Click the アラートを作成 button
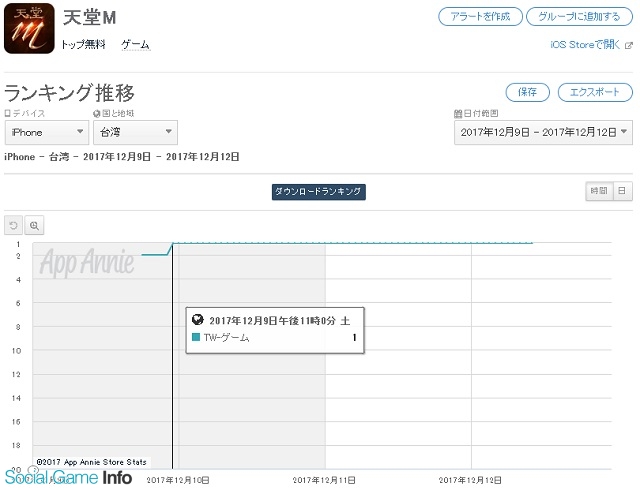640x490 pixels. click(480, 17)
